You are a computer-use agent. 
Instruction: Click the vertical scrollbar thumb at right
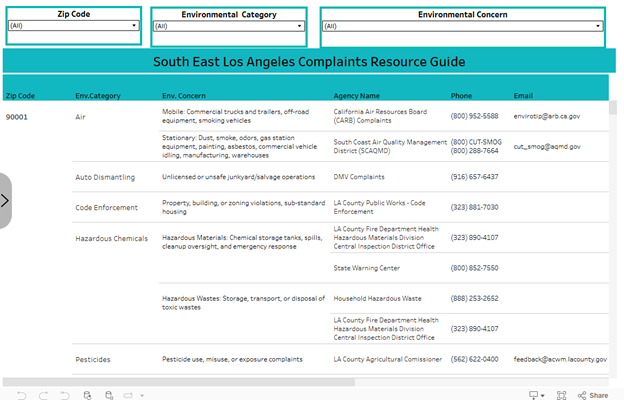[x=612, y=107]
